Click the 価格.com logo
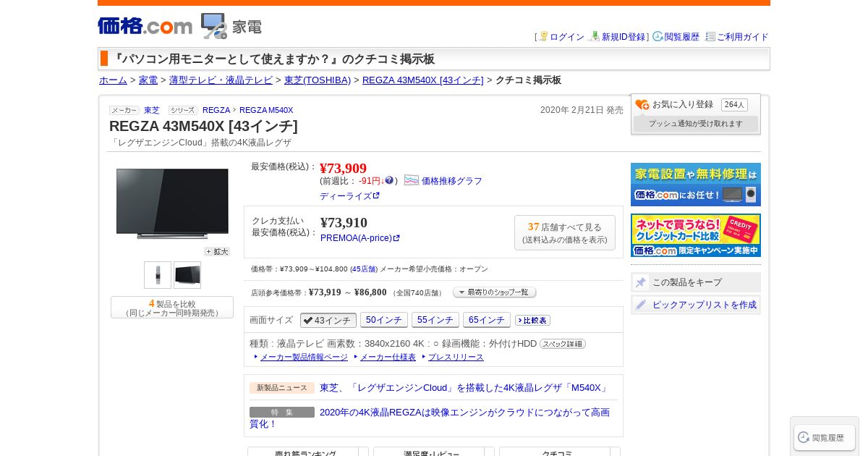The height and width of the screenshot is (456, 868). click(x=145, y=26)
